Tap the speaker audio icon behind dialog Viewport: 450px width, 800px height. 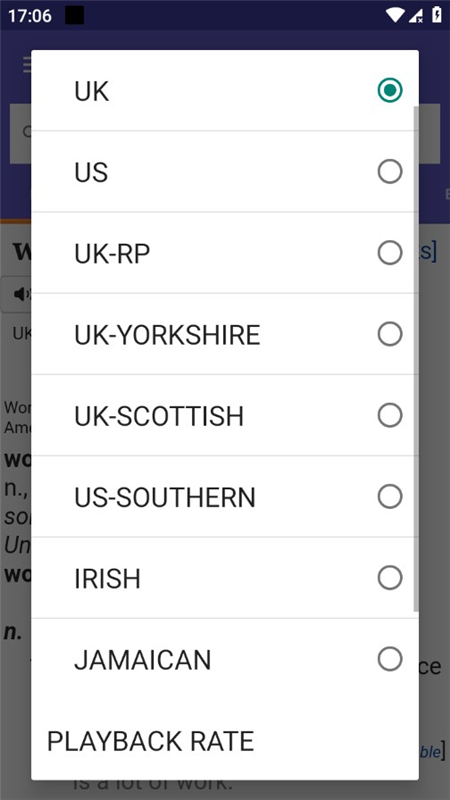coord(22,294)
